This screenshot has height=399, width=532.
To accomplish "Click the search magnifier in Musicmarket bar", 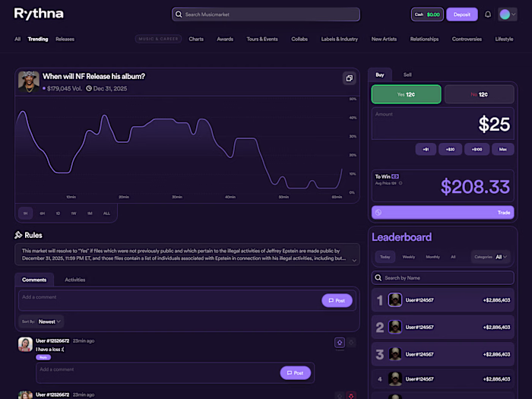I will point(179,14).
